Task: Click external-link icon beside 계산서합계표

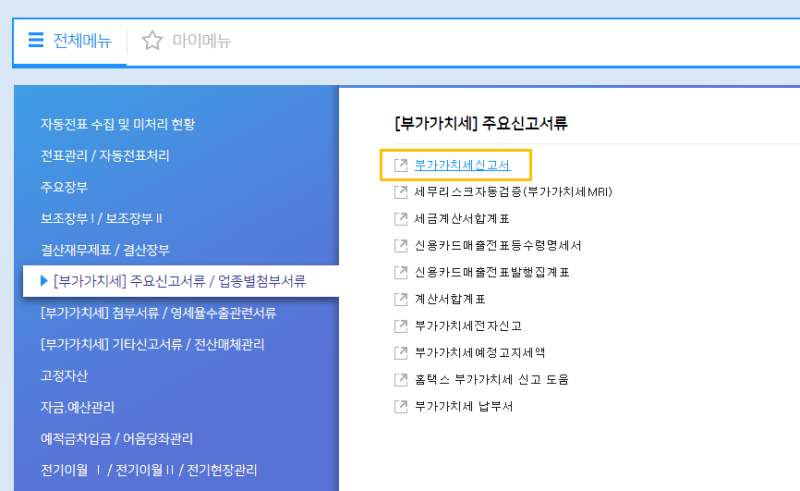Action: tap(401, 299)
